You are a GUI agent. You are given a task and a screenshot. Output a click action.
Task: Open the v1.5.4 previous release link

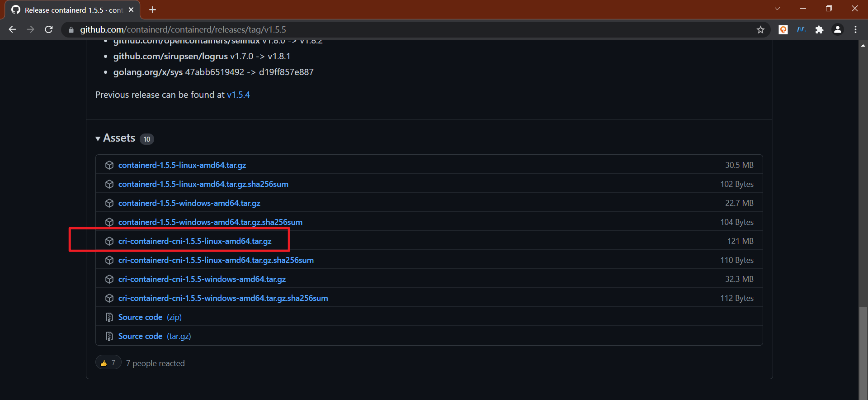[238, 95]
